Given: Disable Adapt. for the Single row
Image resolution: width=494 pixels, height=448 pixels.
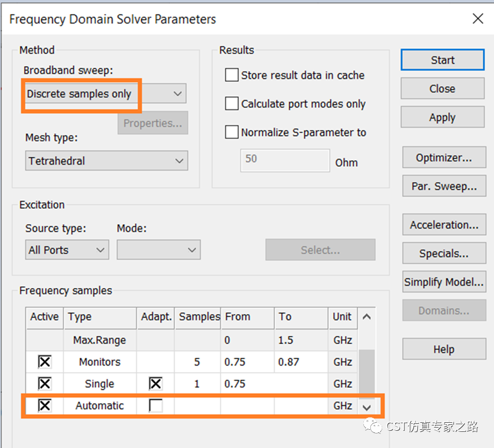Looking at the screenshot, I should [x=155, y=384].
